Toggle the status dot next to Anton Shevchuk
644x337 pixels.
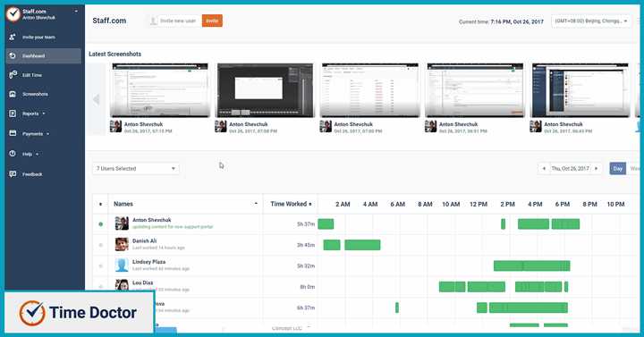100,224
